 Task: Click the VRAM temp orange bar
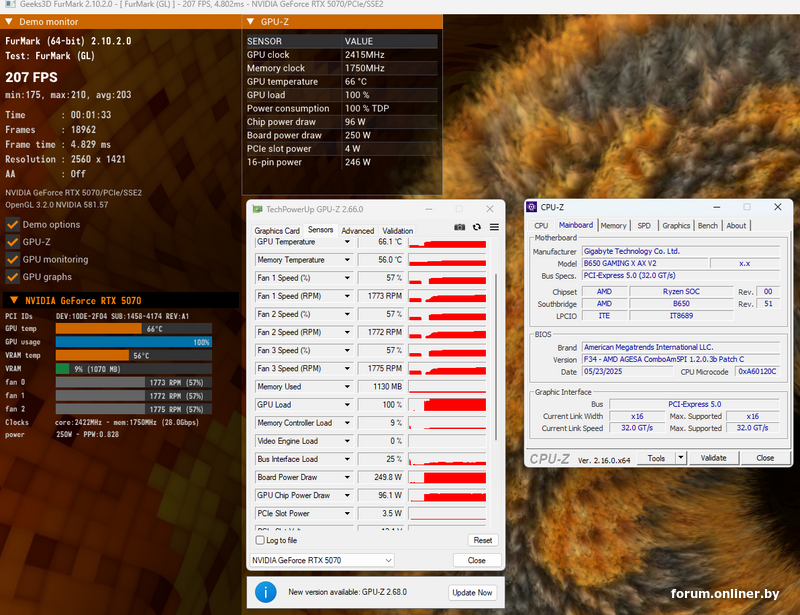click(x=92, y=355)
